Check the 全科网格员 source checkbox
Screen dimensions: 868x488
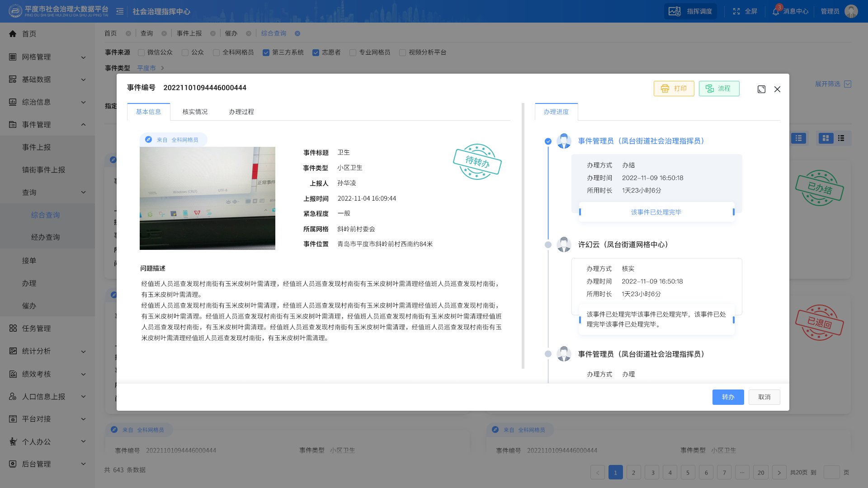216,53
